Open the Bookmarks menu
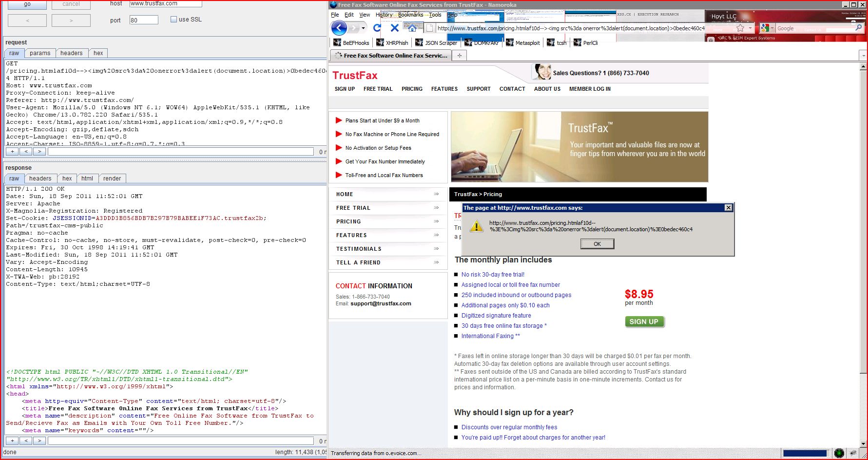868x460 pixels. [x=410, y=15]
